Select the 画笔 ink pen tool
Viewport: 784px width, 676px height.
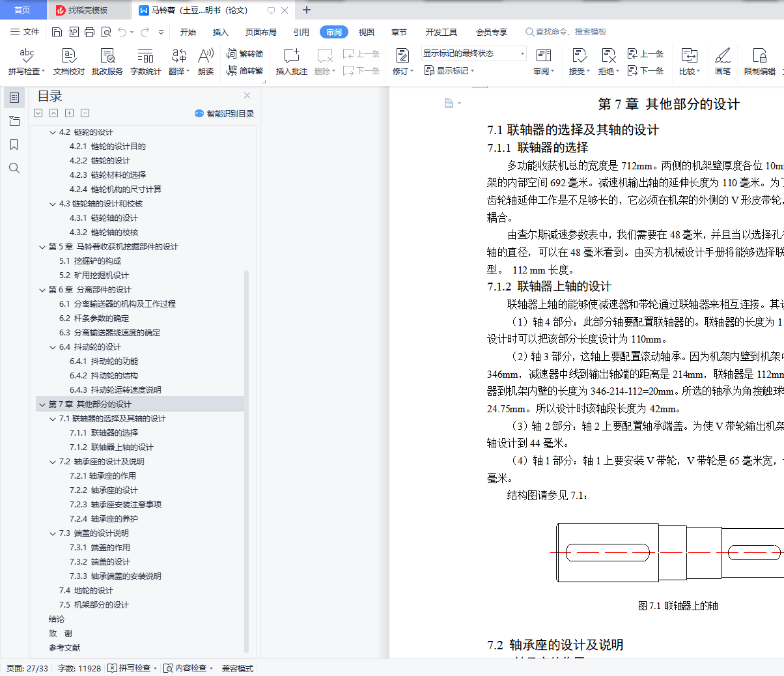pos(723,62)
